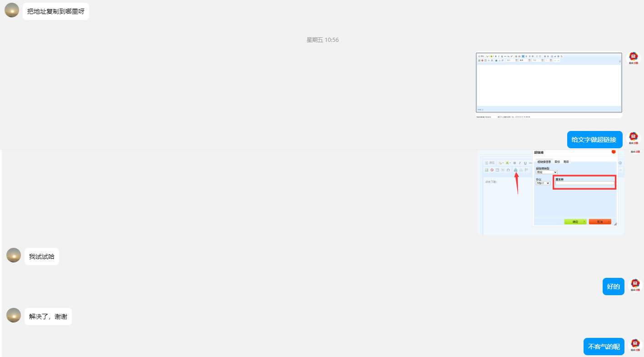This screenshot has width=644, height=357.
Task: Expand the 超链接类型 dropdown showing 地址
Action: (x=546, y=172)
